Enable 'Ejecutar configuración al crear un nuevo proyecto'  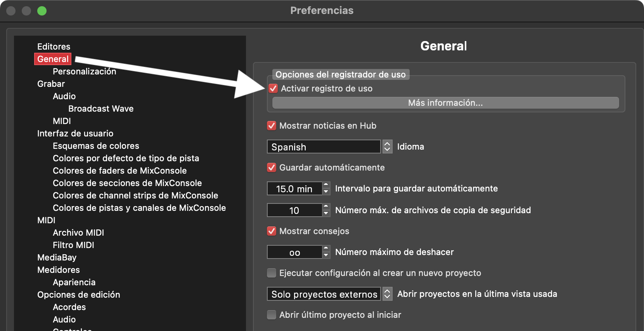pos(272,273)
